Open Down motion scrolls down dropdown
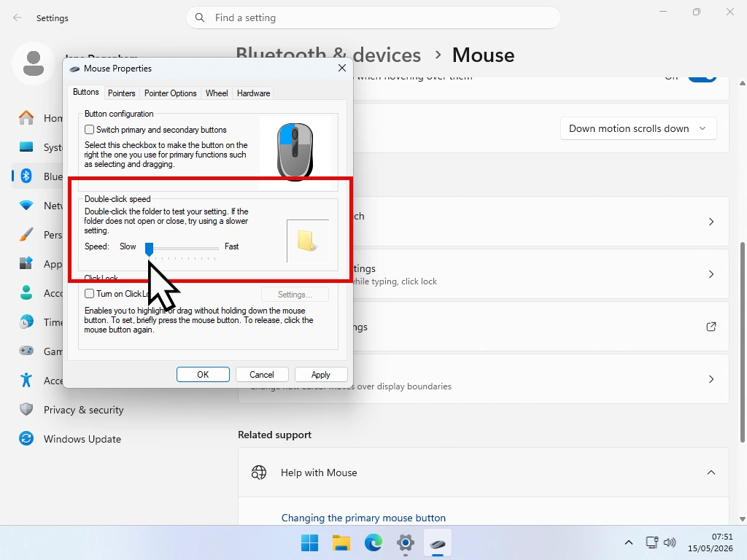The height and width of the screenshot is (560, 747). click(x=638, y=128)
